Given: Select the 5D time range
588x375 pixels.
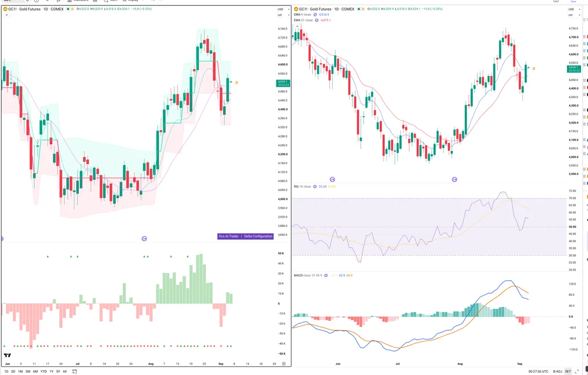Looking at the screenshot, I should [13, 372].
